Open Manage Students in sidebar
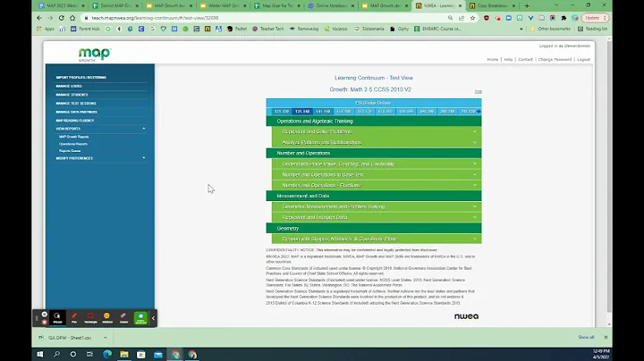 coord(72,95)
